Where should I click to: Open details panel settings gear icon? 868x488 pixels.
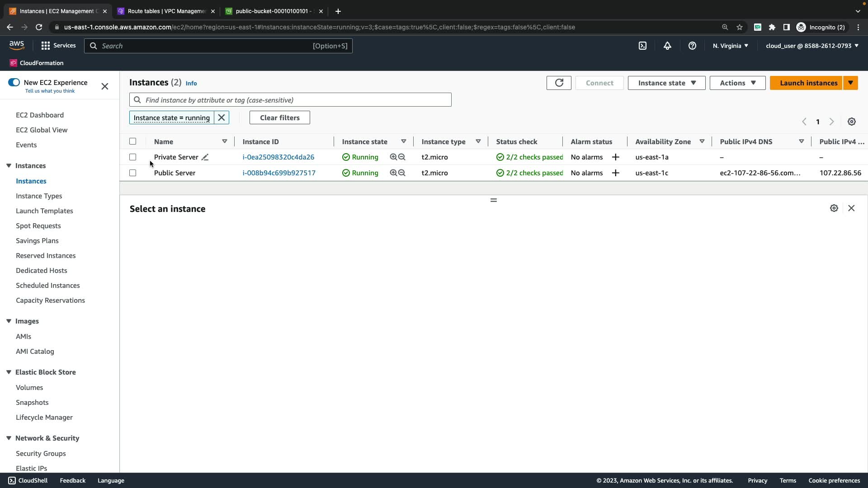point(834,208)
